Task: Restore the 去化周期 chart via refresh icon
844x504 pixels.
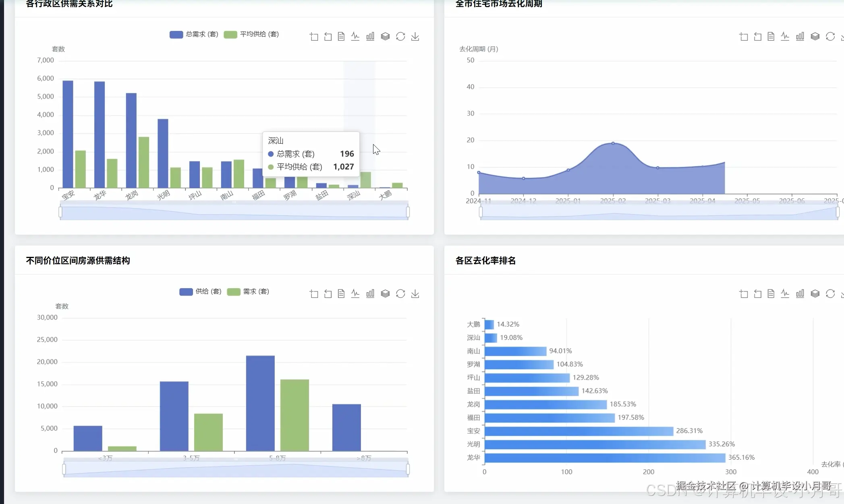Action: (830, 37)
